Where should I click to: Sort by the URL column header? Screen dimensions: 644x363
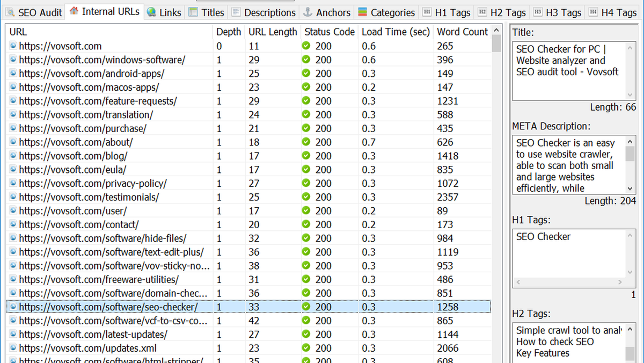click(110, 32)
